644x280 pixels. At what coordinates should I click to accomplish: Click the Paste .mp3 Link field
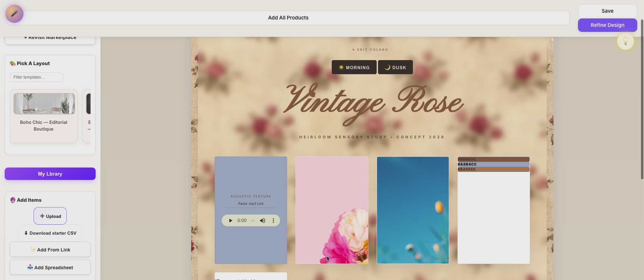pos(251,204)
